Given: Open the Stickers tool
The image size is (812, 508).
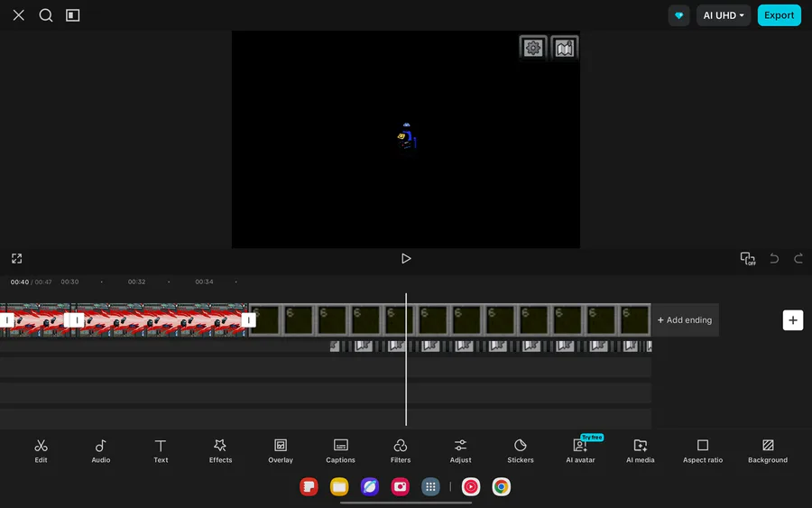Looking at the screenshot, I should tap(521, 451).
